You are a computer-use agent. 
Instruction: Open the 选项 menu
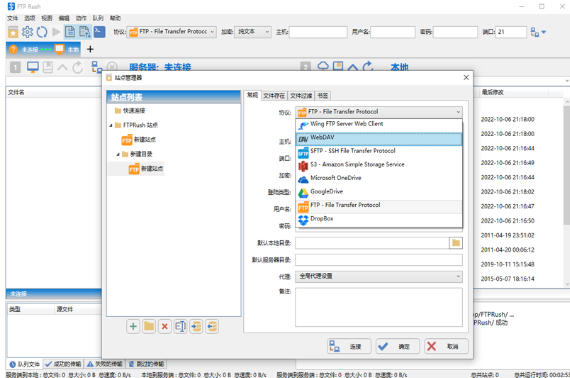(x=29, y=18)
